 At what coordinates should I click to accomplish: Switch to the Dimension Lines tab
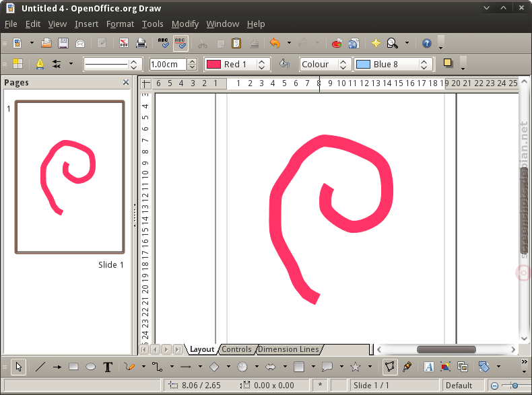(288, 349)
